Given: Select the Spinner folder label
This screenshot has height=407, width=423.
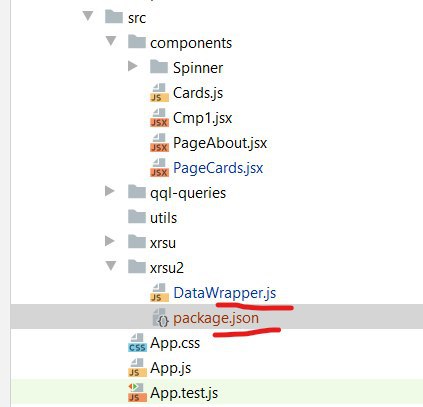Looking at the screenshot, I should pos(198,68).
